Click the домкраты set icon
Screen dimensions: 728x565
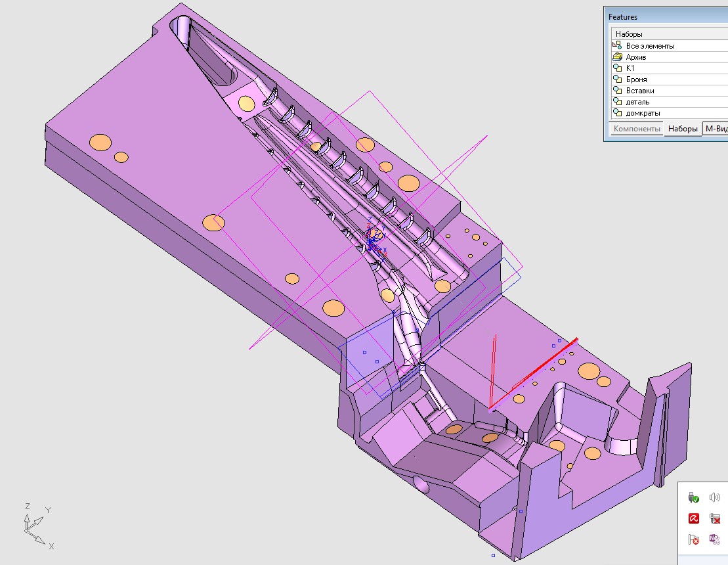point(617,112)
